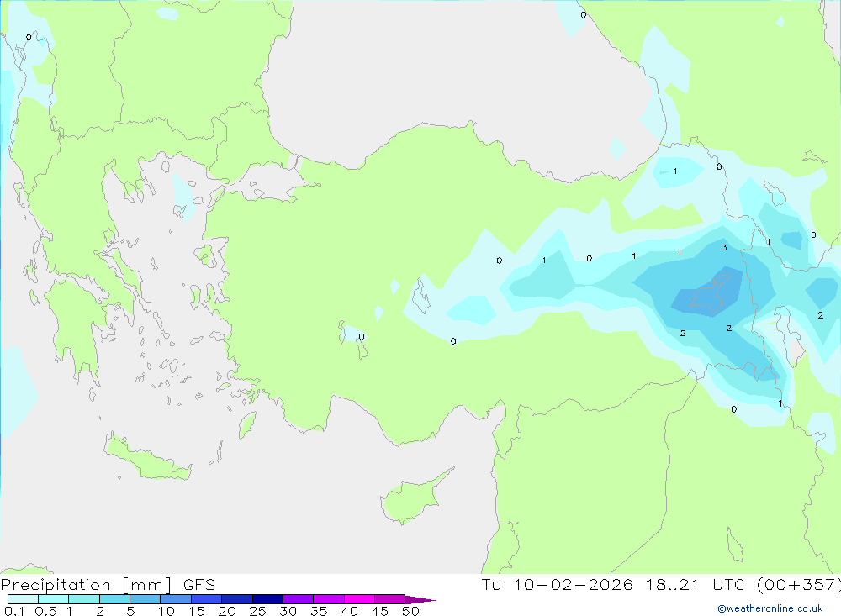Click the weatheronline.co.uk copyright link
This screenshot has height=616, width=841.
[770, 608]
